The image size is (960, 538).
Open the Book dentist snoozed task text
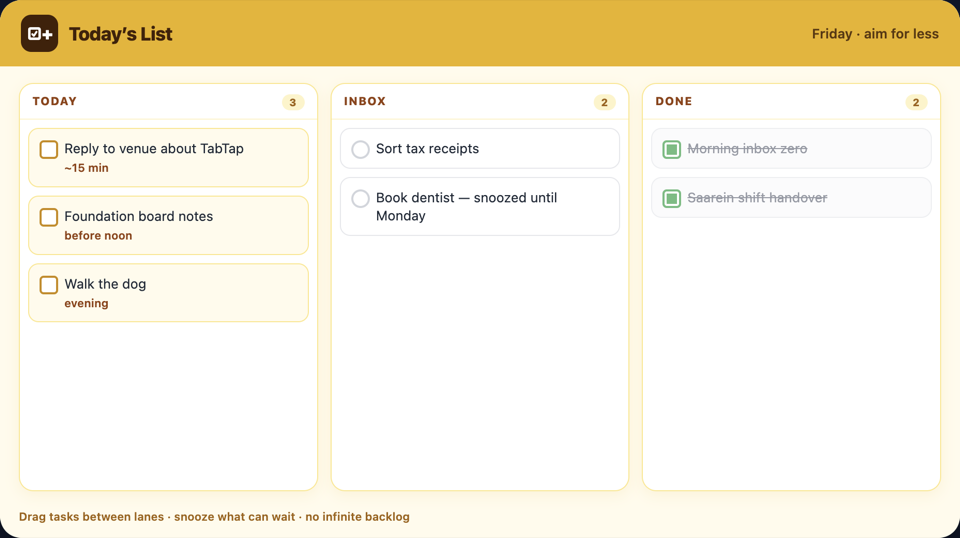coord(467,207)
